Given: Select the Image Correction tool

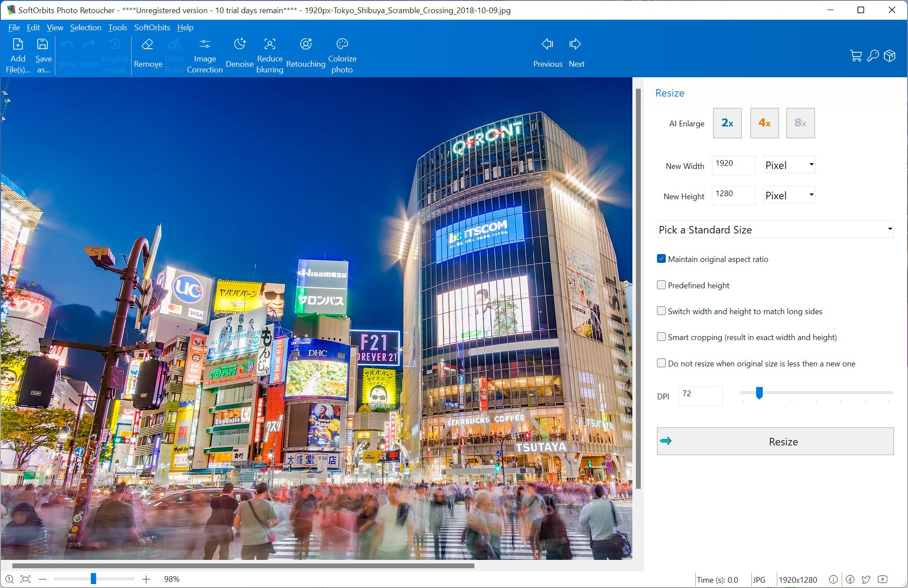Looking at the screenshot, I should tap(204, 54).
